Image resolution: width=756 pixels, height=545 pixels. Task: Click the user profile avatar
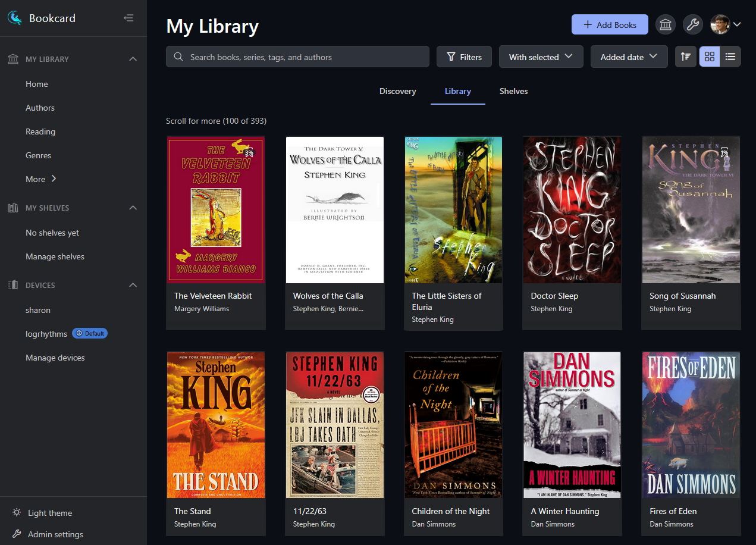(x=720, y=24)
